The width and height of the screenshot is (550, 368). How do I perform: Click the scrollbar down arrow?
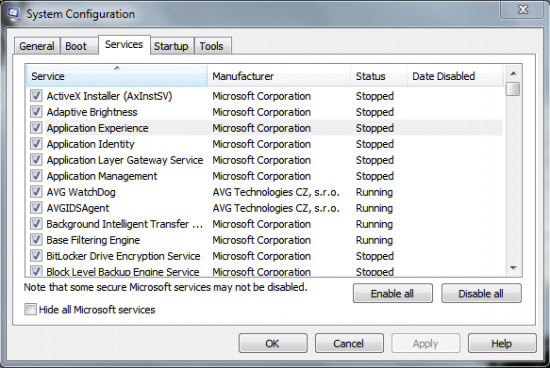[514, 268]
